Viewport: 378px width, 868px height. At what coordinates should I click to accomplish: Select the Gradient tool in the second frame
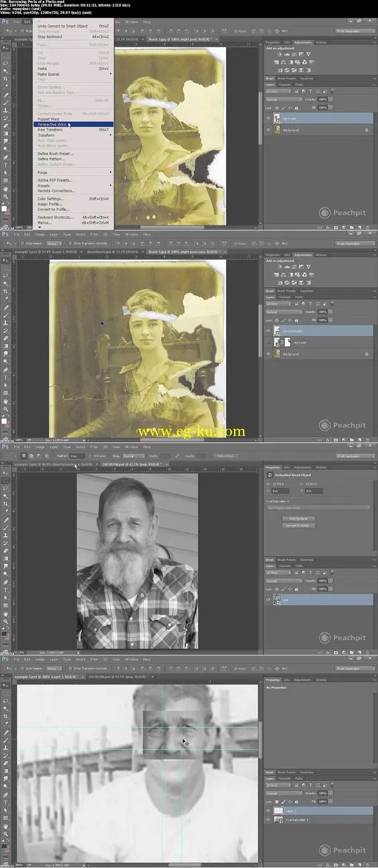[x=5, y=346]
